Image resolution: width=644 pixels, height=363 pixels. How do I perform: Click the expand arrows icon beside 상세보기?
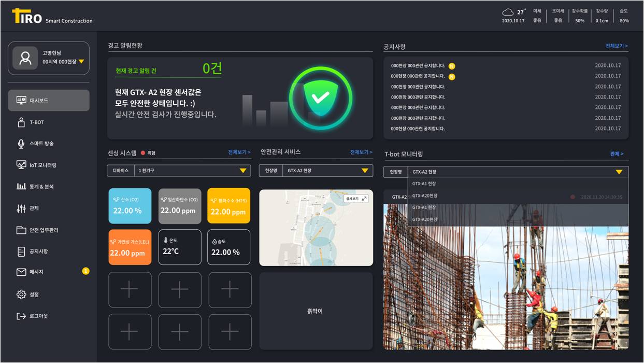click(x=364, y=199)
